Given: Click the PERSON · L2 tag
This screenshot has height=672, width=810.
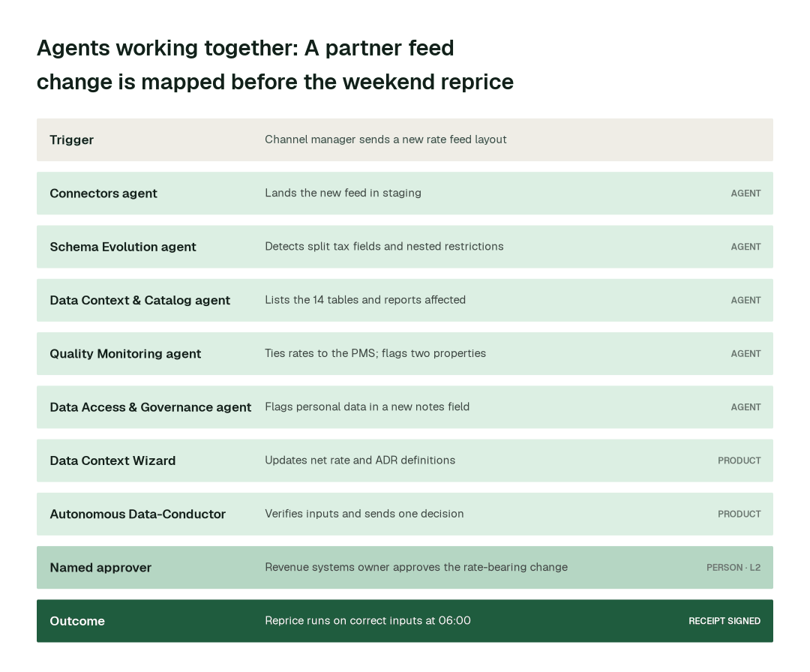Looking at the screenshot, I should (733, 568).
